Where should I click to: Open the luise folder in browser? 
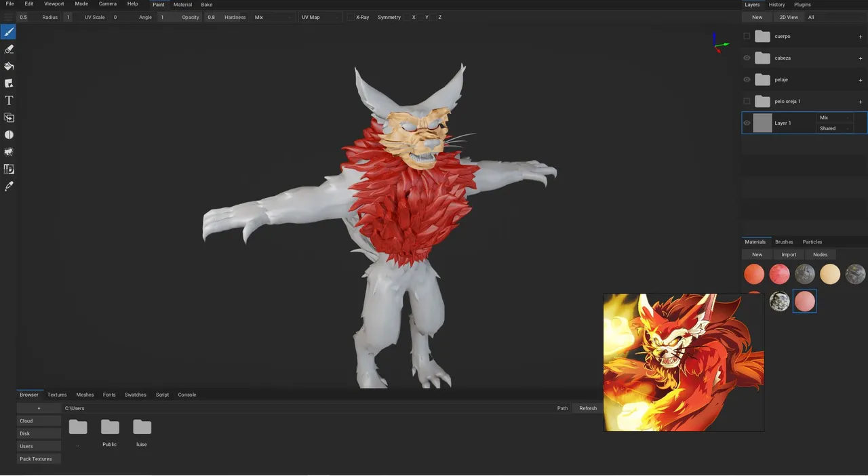[x=142, y=427]
